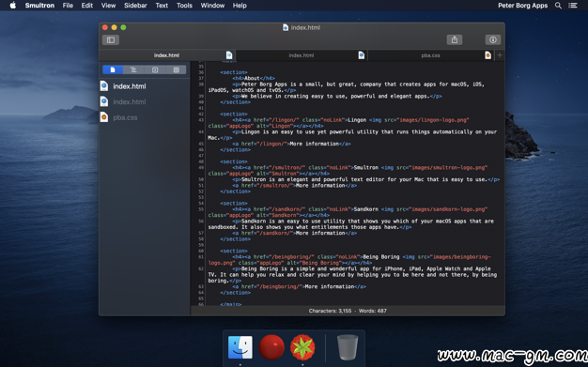Open the Trash in the Dock

tap(348, 347)
